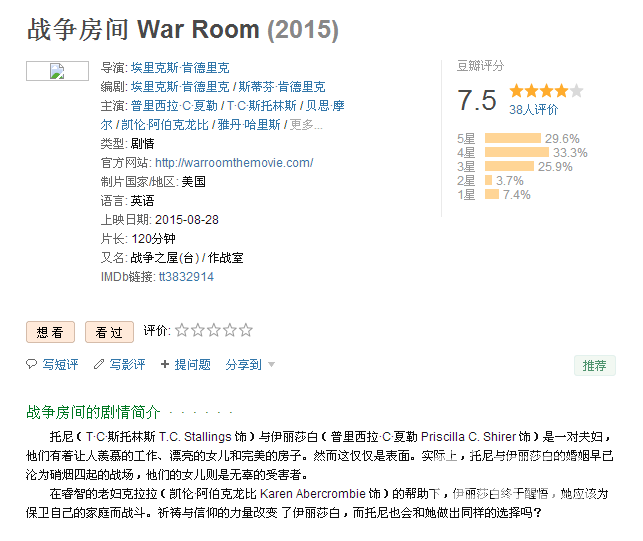Click the plus icon beside 提问题
The width and height of the screenshot is (643, 541).
point(165,364)
